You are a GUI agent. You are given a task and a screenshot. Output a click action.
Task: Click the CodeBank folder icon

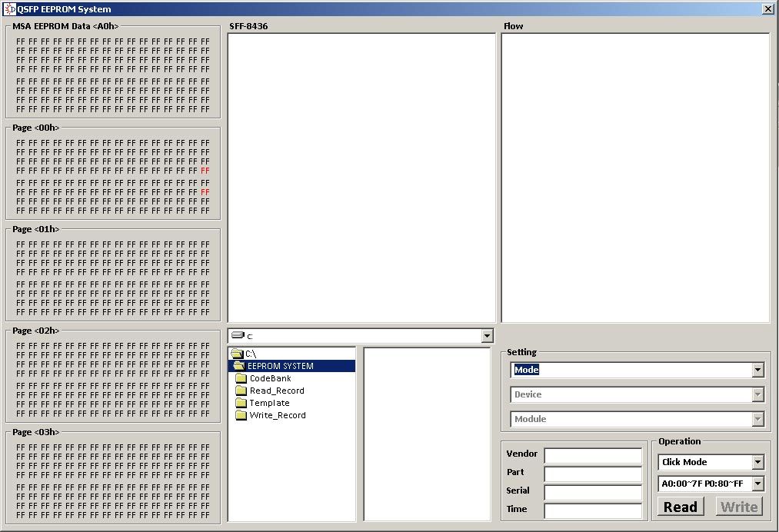pos(239,377)
